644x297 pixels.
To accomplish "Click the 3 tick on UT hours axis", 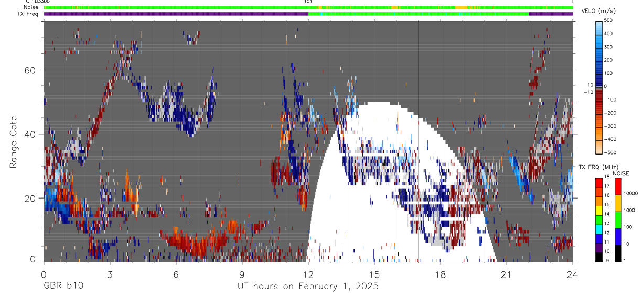I will [x=110, y=274].
